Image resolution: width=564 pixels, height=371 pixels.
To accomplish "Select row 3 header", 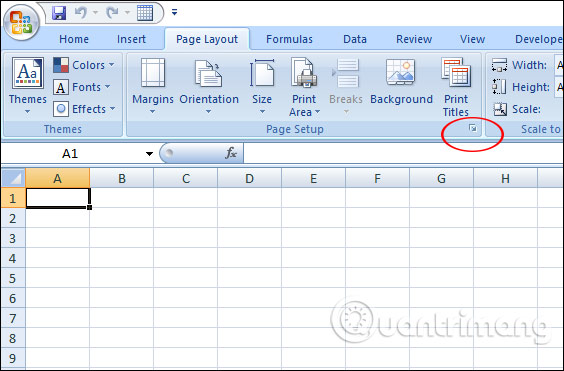I will click(13, 238).
